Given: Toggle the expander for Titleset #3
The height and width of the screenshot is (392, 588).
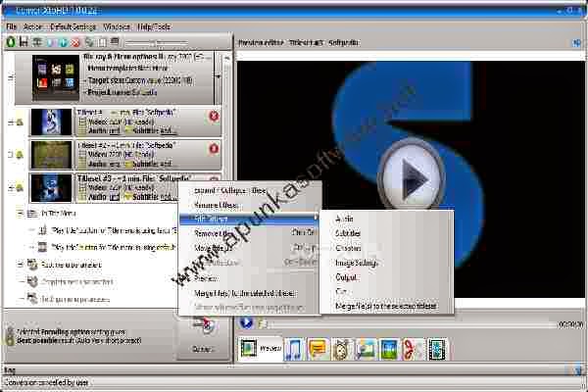Looking at the screenshot, I should click(x=11, y=187).
